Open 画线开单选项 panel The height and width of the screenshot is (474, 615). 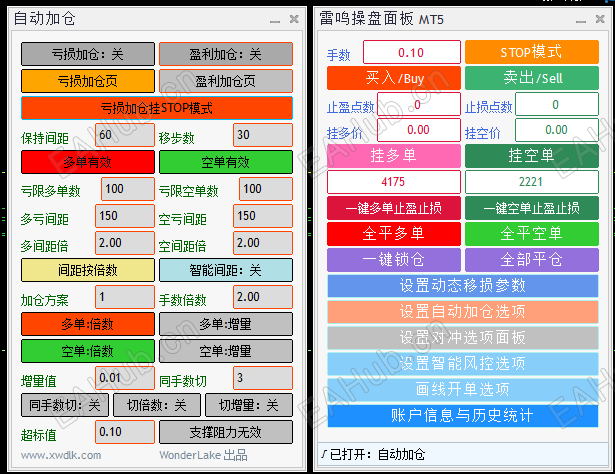[x=463, y=389]
